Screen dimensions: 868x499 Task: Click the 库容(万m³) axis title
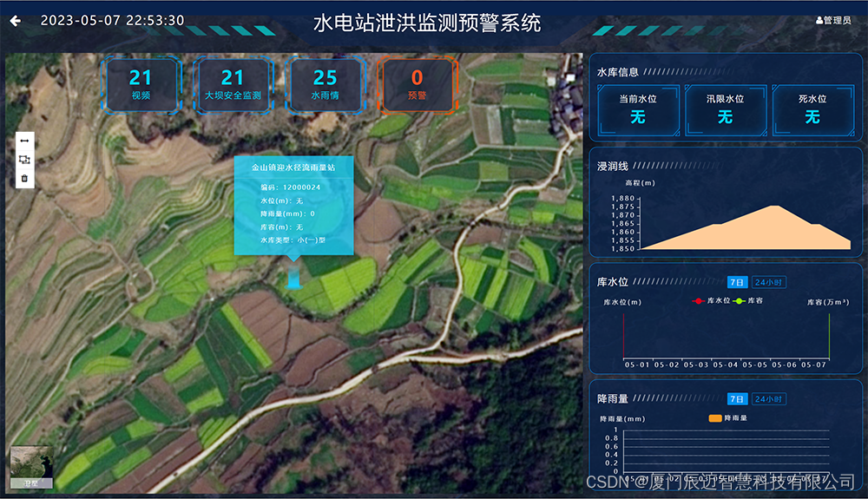point(827,302)
